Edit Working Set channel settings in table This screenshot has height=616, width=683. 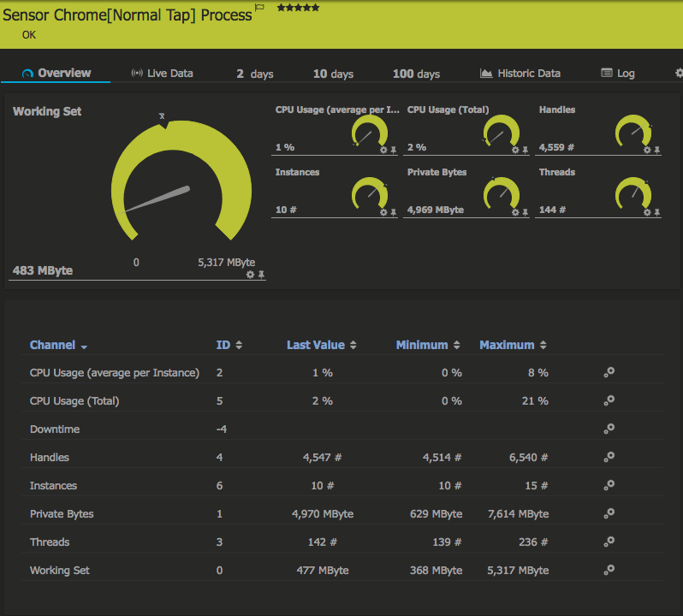pos(609,570)
